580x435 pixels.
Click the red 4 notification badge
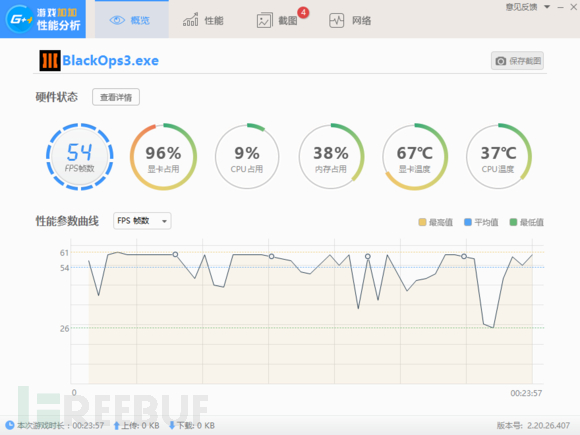click(303, 13)
